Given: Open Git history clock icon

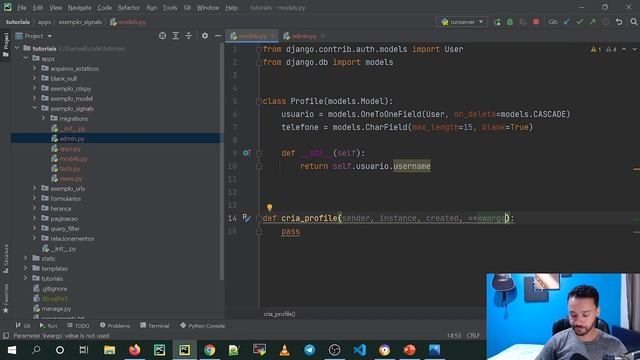Looking at the screenshot, I should tap(606, 22).
